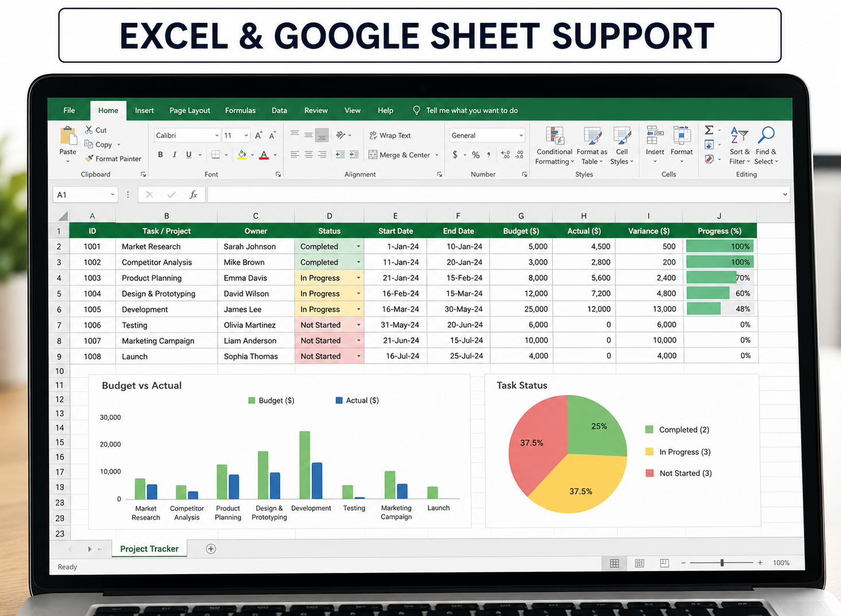Switch to the Page Layout ribbon tab
841x616 pixels.
(190, 110)
